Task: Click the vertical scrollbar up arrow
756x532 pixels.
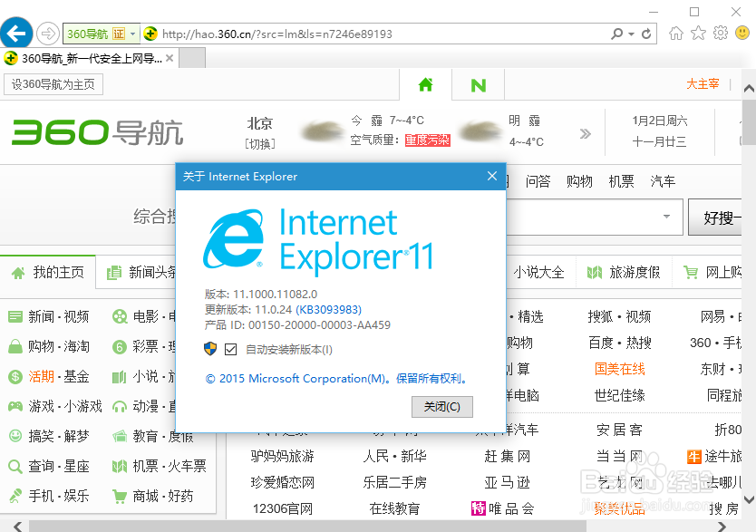Action: click(x=749, y=88)
